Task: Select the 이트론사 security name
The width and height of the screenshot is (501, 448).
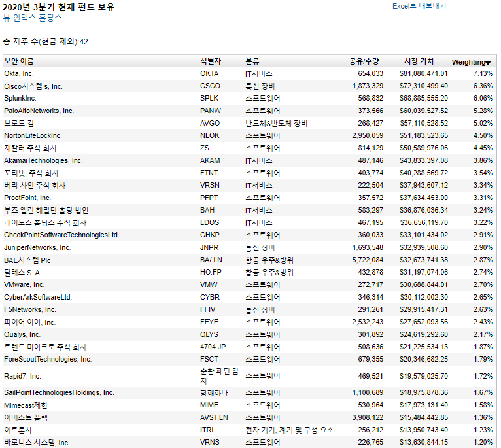Action: tap(18, 430)
